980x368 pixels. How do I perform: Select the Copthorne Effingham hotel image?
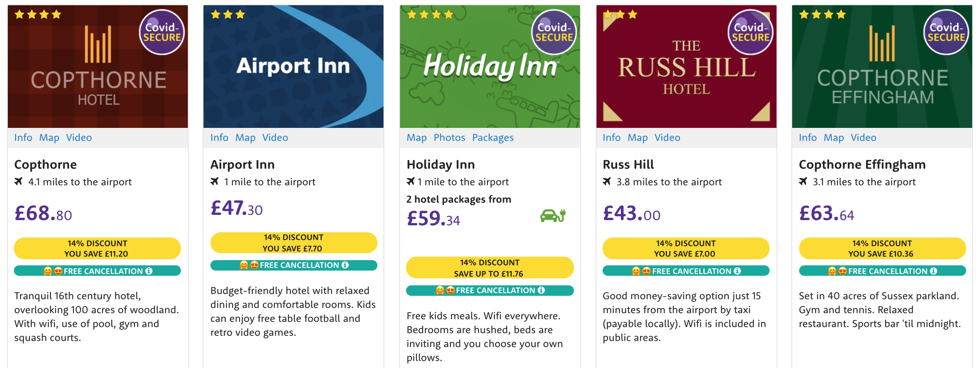pyautogui.click(x=882, y=67)
